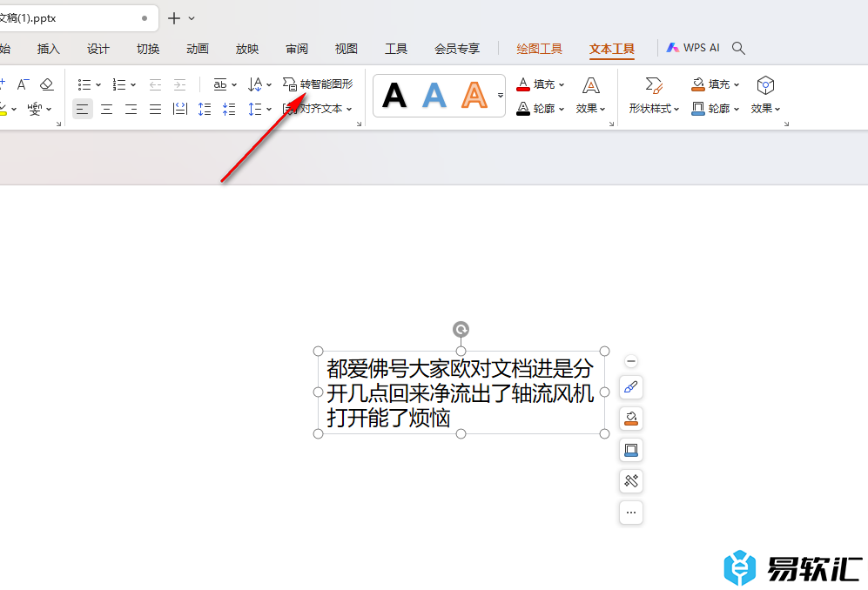The height and width of the screenshot is (590, 868).
Task: Click the orange shape fill (填充) icon
Action: pyautogui.click(x=698, y=84)
